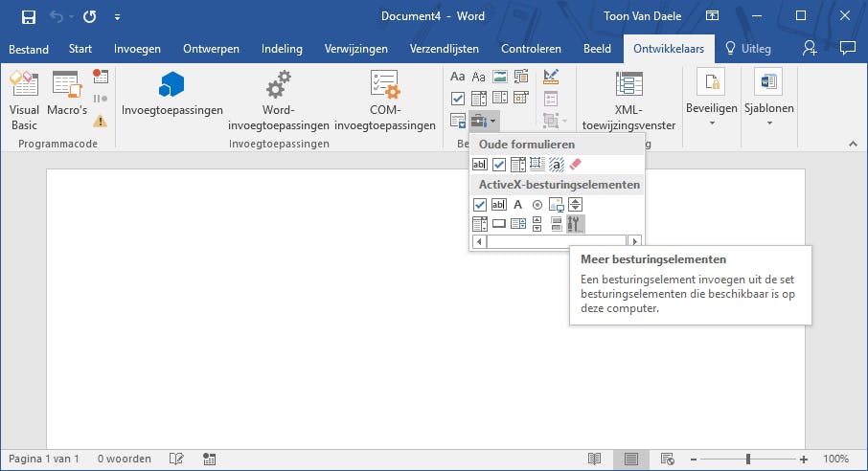Save the document from quick access toolbar
The image size is (868, 471).
click(28, 16)
